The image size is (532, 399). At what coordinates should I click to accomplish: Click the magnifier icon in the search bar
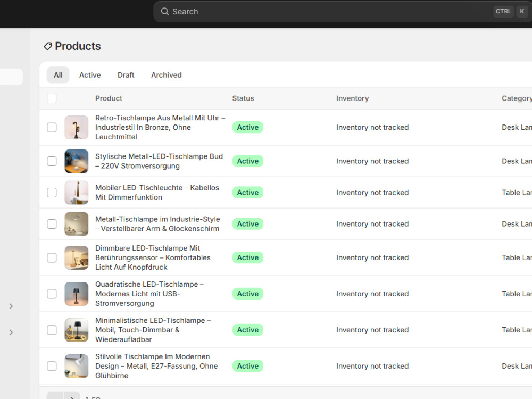[x=164, y=12]
